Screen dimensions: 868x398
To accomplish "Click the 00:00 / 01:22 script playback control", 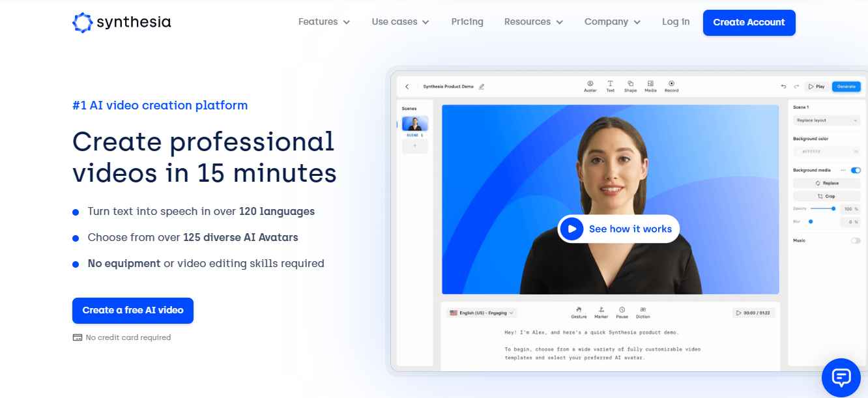I will [753, 313].
